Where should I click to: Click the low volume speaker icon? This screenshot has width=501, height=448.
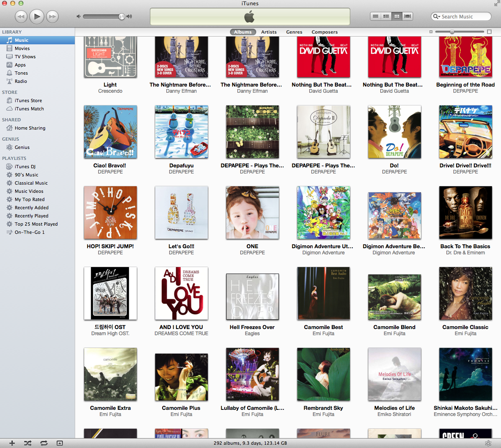tap(78, 16)
